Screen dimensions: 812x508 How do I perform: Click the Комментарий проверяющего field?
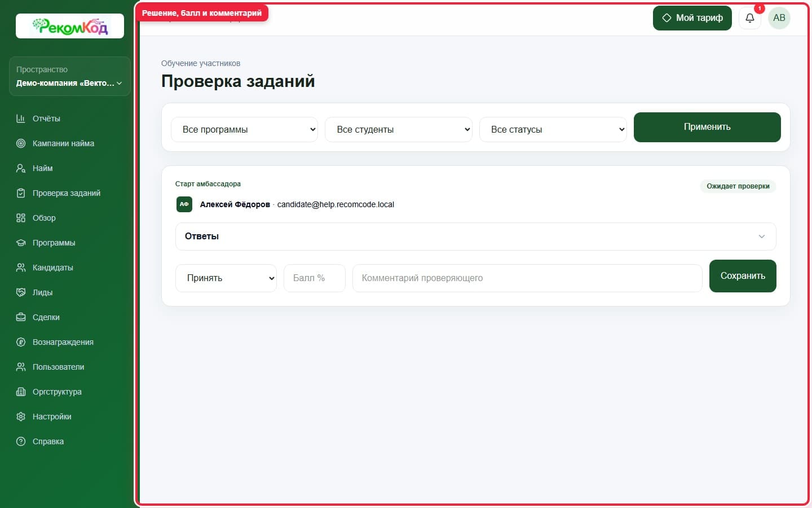[x=527, y=278]
